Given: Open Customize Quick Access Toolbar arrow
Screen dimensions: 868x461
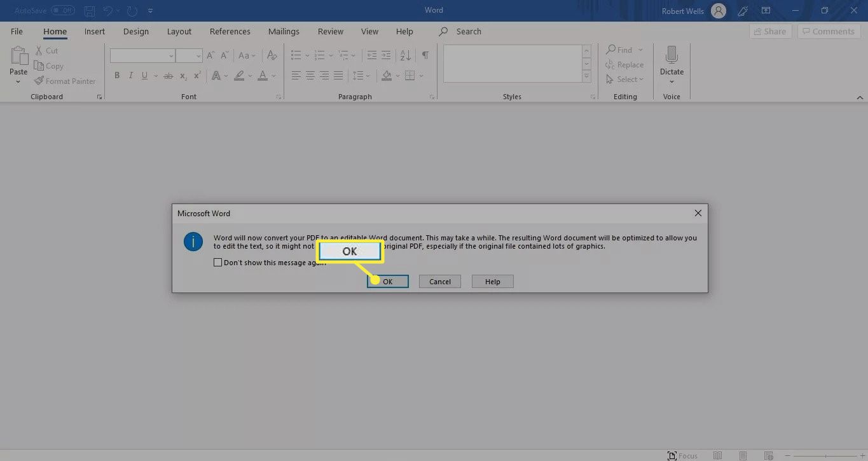Looking at the screenshot, I should [150, 11].
